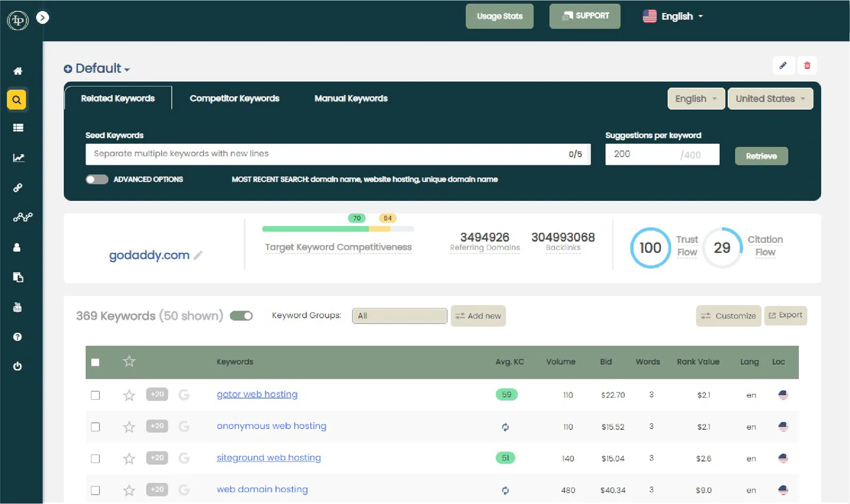Switch to Competitor Keywords tab
Screen dimensions: 850x504
234,98
